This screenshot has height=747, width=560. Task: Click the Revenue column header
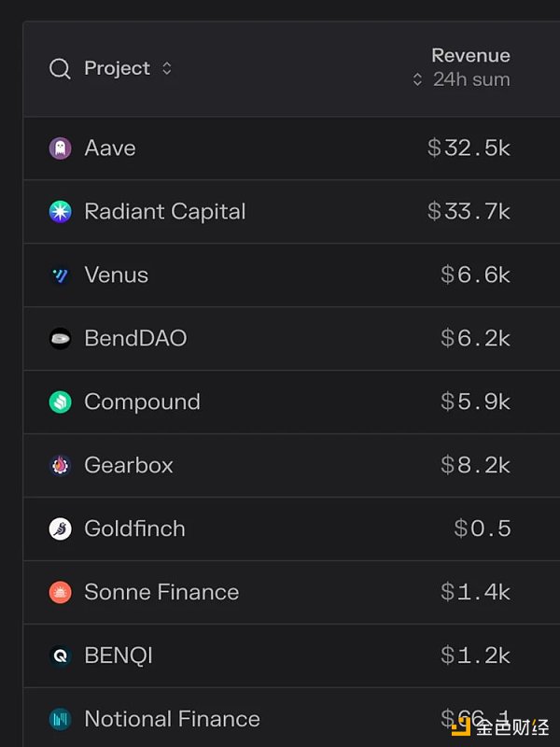470,56
